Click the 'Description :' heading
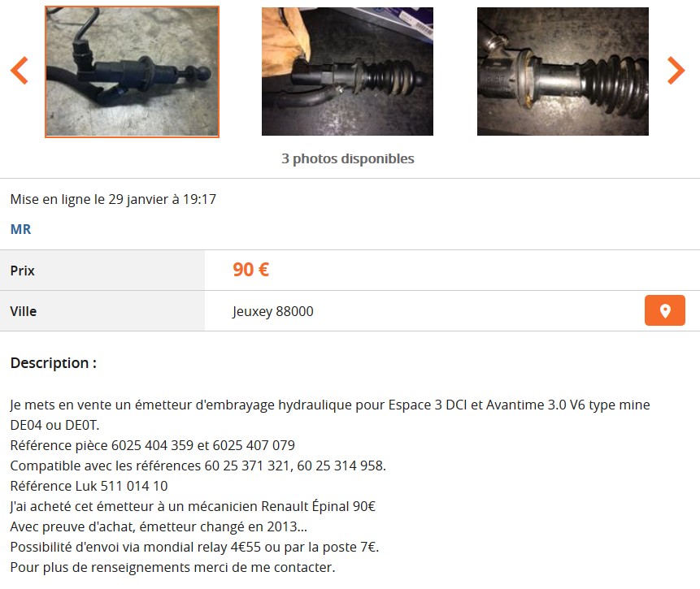This screenshot has height=589, width=700. click(53, 363)
